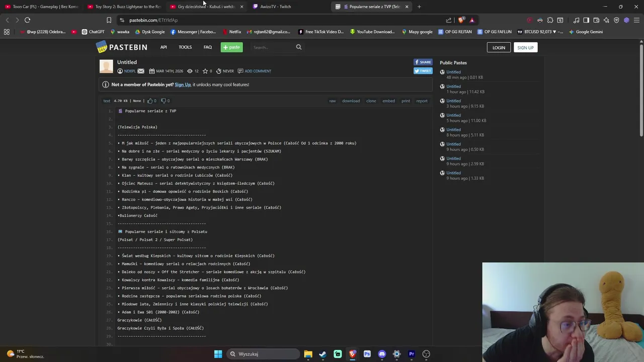Open the Google Gemini bookmark

pyautogui.click(x=586, y=32)
